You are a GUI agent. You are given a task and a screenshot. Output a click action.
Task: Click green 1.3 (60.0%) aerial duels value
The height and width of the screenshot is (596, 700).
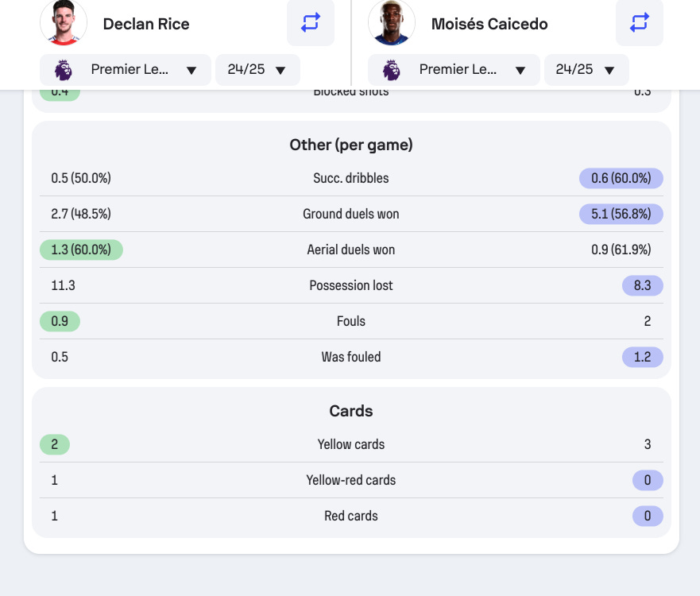81,250
